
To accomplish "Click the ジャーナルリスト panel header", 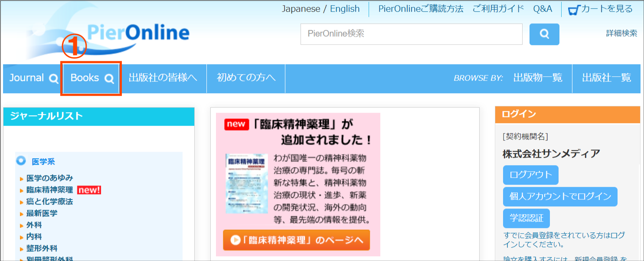I will click(99, 116).
